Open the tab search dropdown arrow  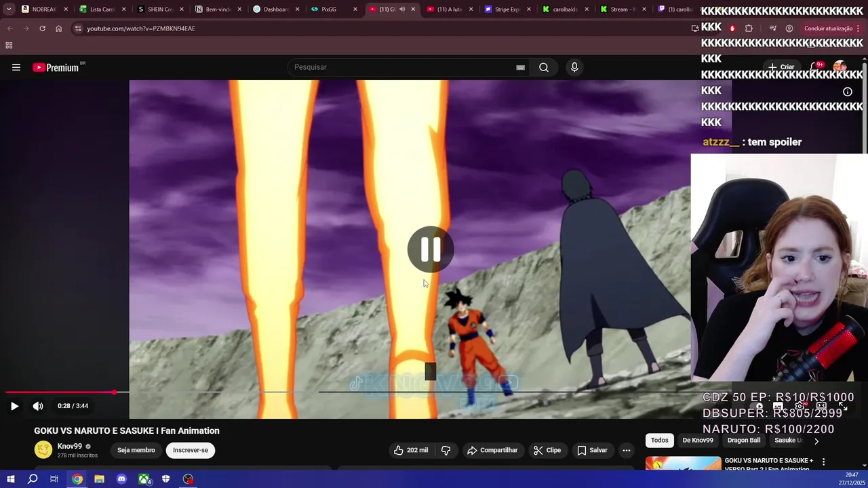click(9, 9)
